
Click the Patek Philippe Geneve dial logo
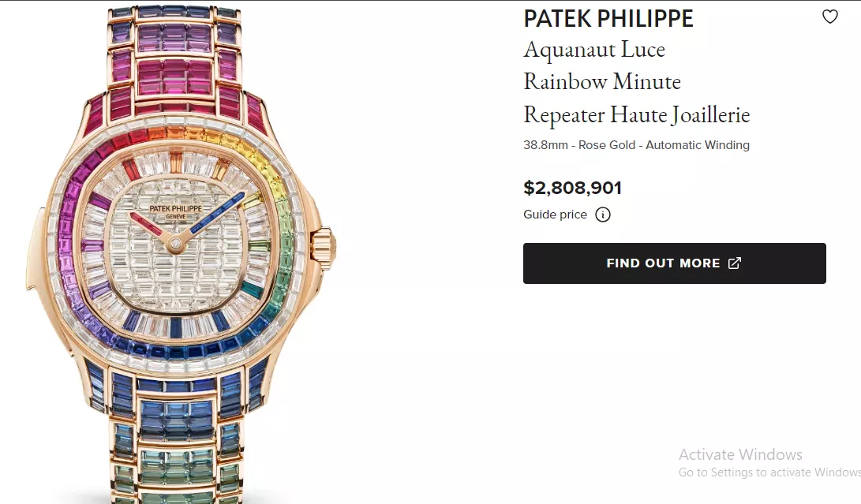176,212
